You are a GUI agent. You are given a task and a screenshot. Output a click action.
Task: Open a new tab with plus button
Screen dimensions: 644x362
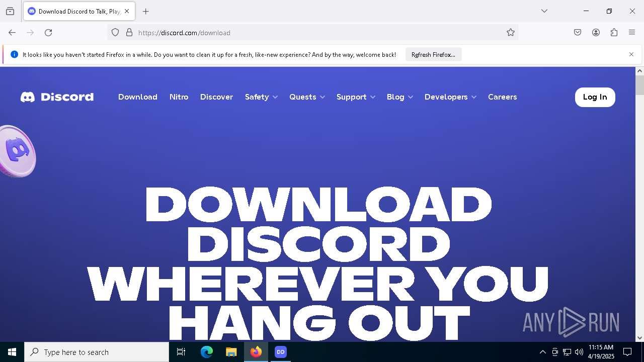146,11
